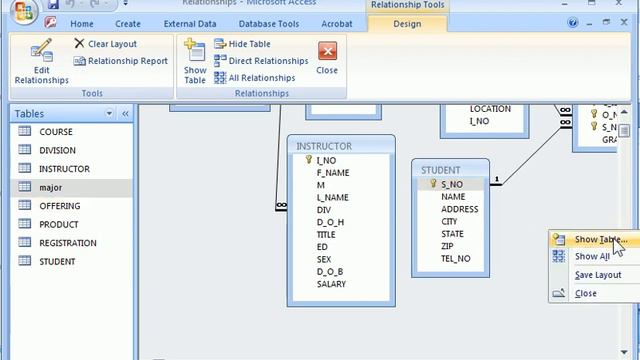The image size is (640, 360).
Task: Collapse the navigation pane with double chevron
Action: click(x=125, y=113)
